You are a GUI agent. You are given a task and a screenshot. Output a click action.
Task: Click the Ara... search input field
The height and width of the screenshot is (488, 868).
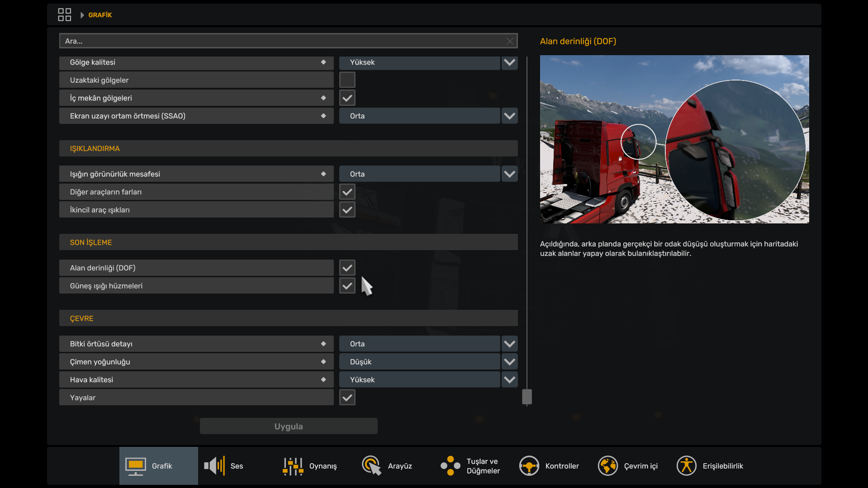pyautogui.click(x=288, y=41)
